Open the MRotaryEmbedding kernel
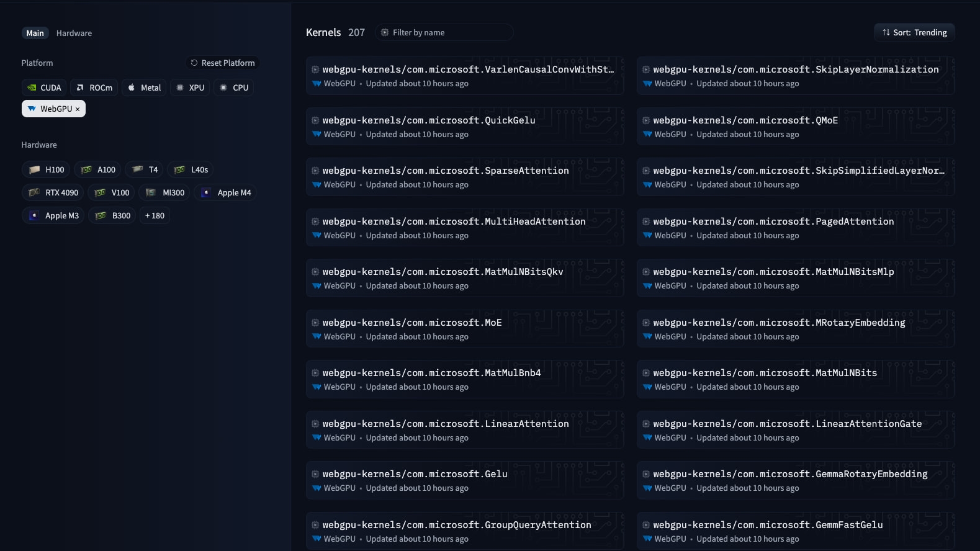Viewport: 980px width, 551px height. click(796, 329)
